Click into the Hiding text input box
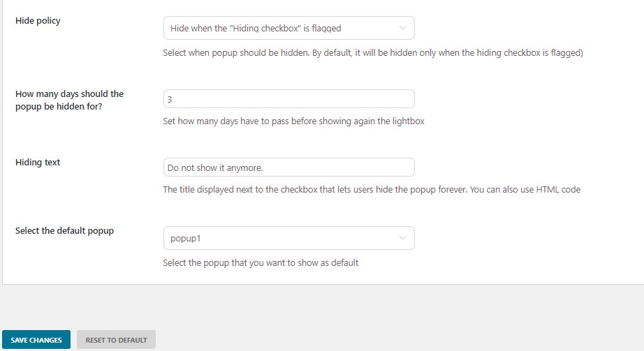Viewport: 644px width, 351px height. point(288,167)
